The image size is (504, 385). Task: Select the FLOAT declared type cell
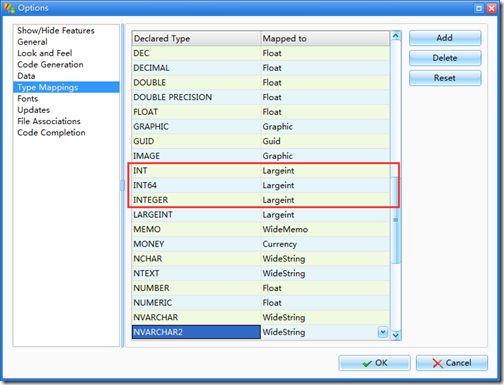coord(196,112)
